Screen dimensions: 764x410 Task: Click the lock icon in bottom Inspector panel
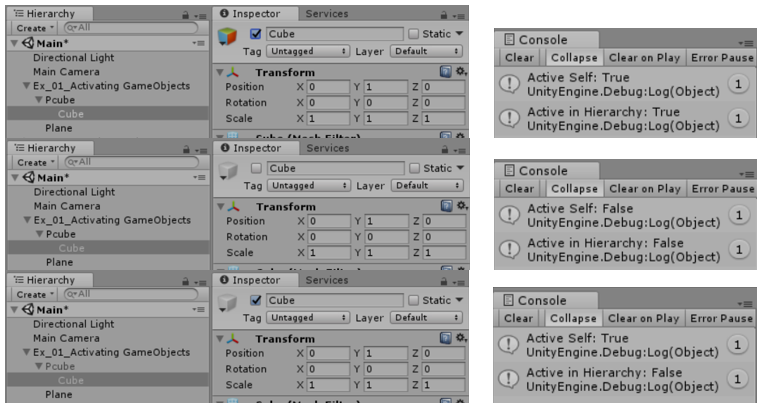coord(444,281)
